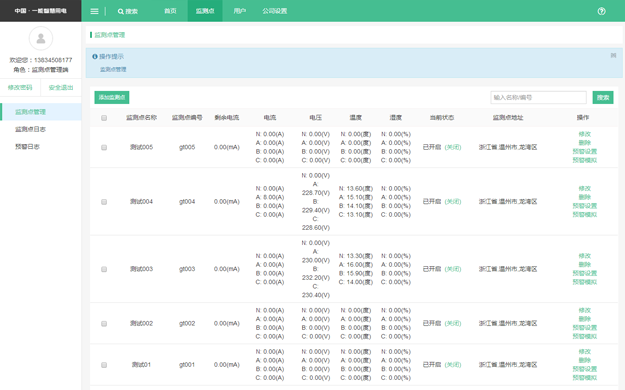
Task: Check the 测试002 row checkbox
Action: point(104,323)
